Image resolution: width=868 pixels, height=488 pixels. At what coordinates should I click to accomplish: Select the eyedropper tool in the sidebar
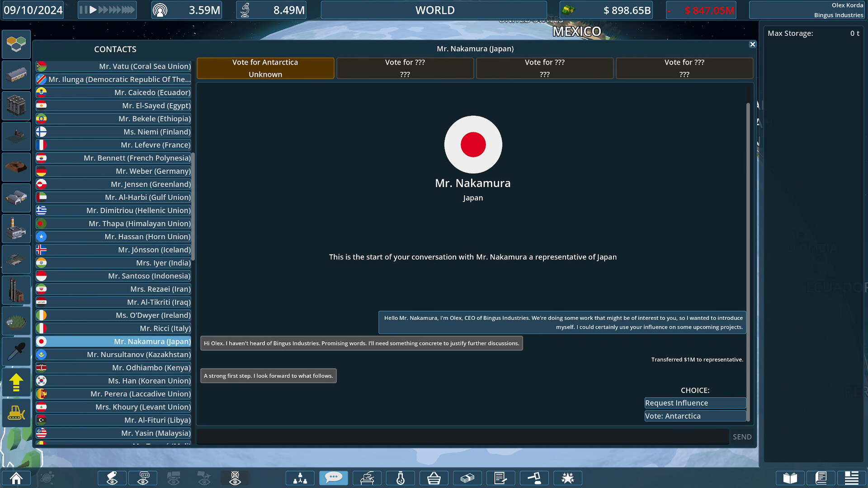[16, 352]
